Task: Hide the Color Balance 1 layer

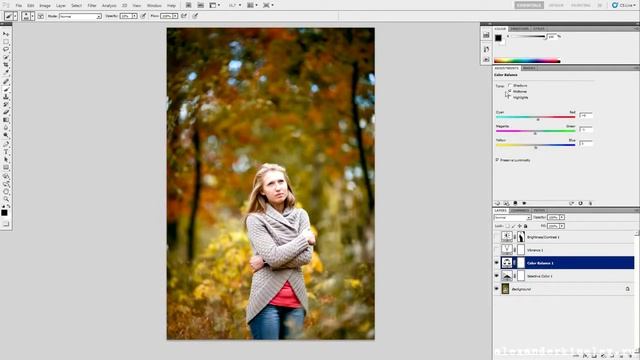Action: coord(497,263)
